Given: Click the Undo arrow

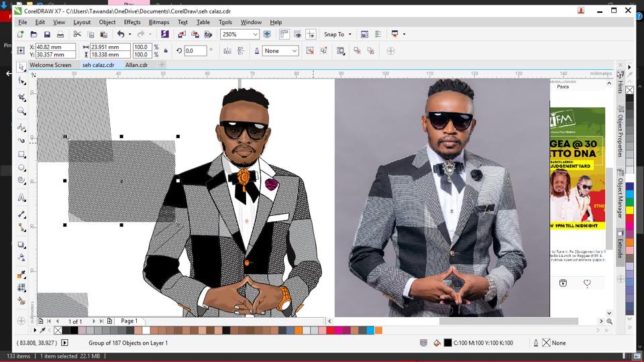Looking at the screenshot, I should click(x=121, y=34).
